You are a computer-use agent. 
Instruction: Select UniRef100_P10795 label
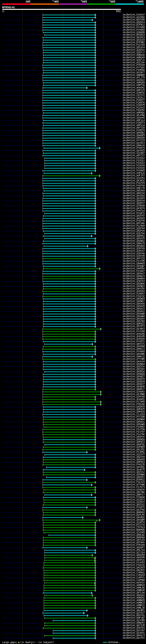pos(134,261)
